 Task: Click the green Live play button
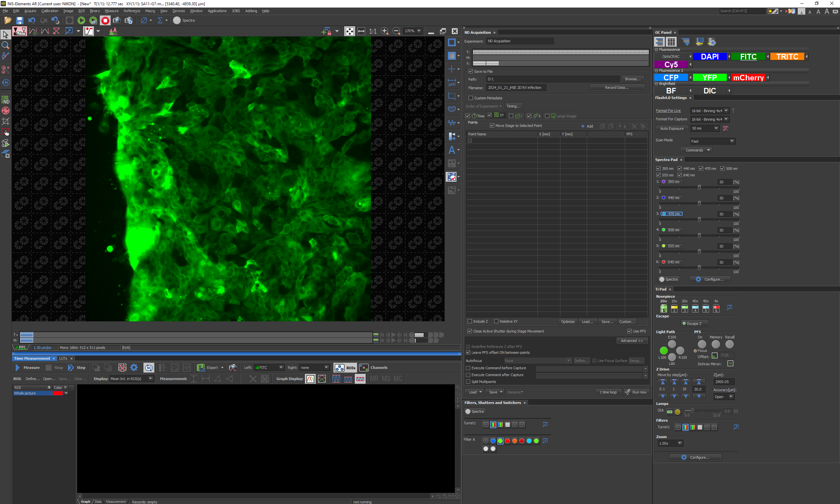[x=81, y=20]
